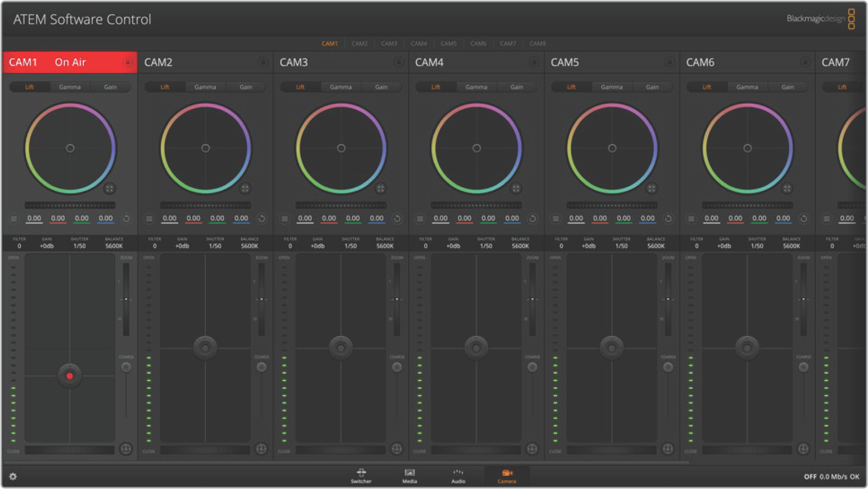Open CAM5 color settings menu icon
This screenshot has width=868, height=489.
556,219
